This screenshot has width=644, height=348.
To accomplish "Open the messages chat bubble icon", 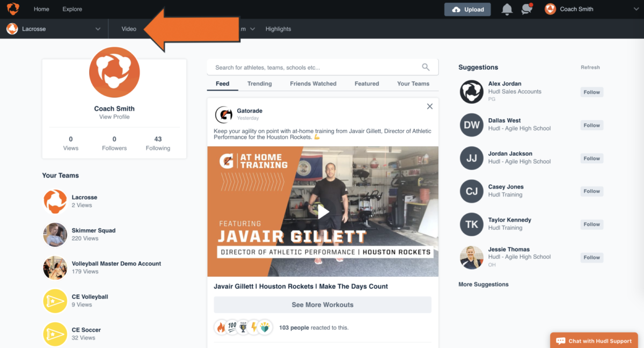I will 527,9.
